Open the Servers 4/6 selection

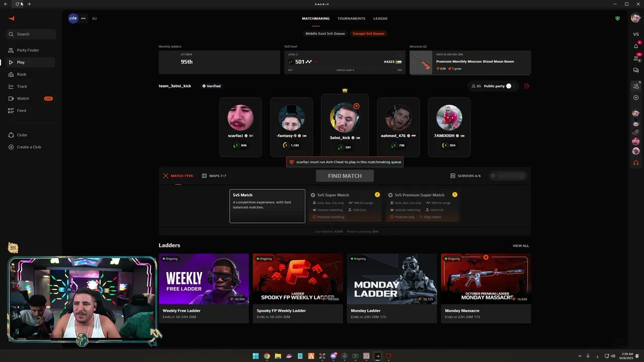(x=465, y=176)
